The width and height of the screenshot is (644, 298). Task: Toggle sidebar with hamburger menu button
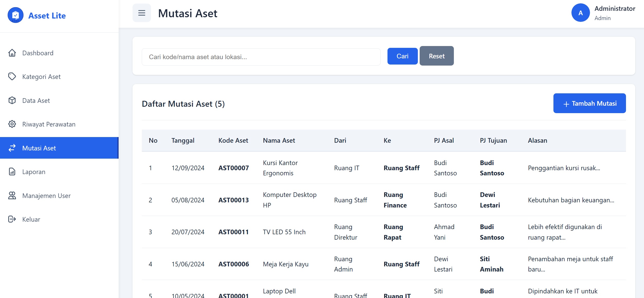point(142,13)
